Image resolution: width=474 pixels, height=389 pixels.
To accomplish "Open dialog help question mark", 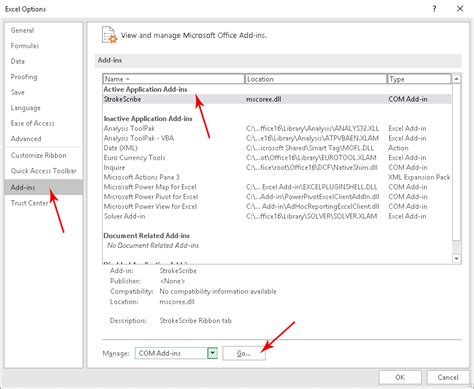I will click(434, 9).
